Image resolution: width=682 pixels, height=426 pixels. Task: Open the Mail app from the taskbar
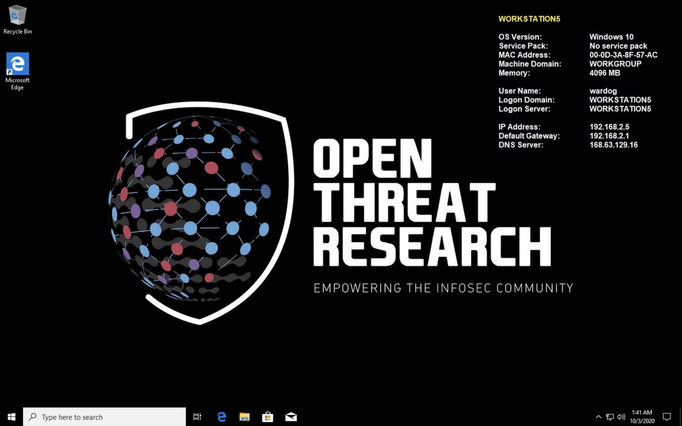(x=291, y=417)
